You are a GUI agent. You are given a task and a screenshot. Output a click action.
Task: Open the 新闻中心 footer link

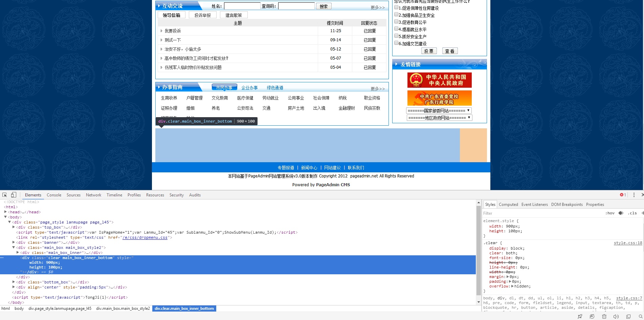[309, 168]
